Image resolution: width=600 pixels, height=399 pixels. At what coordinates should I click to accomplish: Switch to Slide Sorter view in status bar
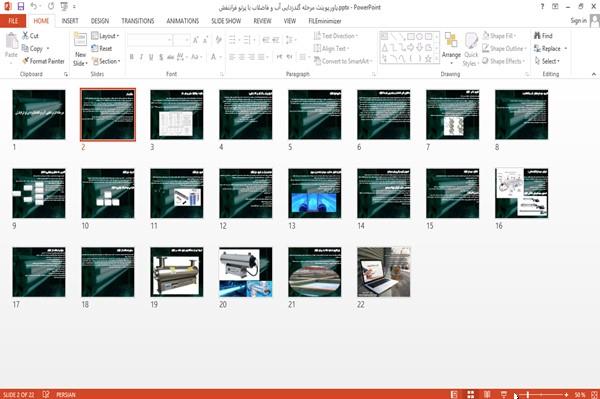471,394
